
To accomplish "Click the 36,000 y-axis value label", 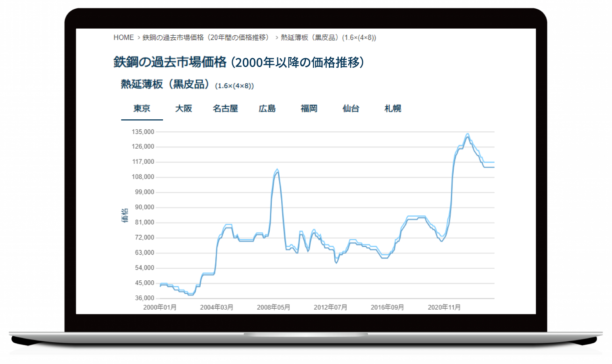I will tap(144, 298).
